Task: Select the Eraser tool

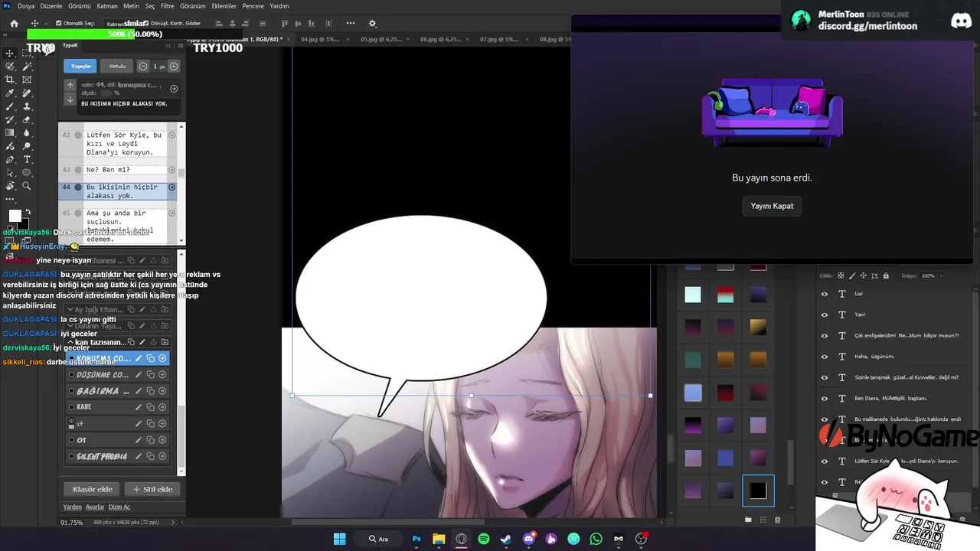Action: (x=27, y=119)
